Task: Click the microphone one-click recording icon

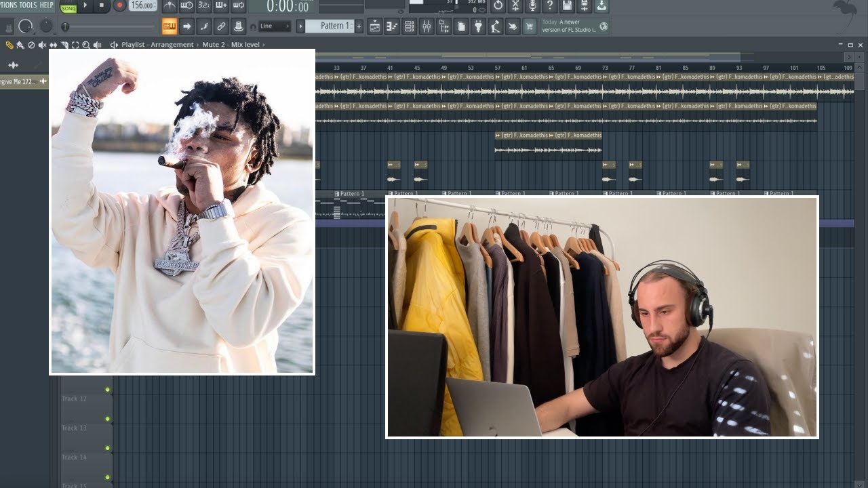Action: (x=532, y=5)
